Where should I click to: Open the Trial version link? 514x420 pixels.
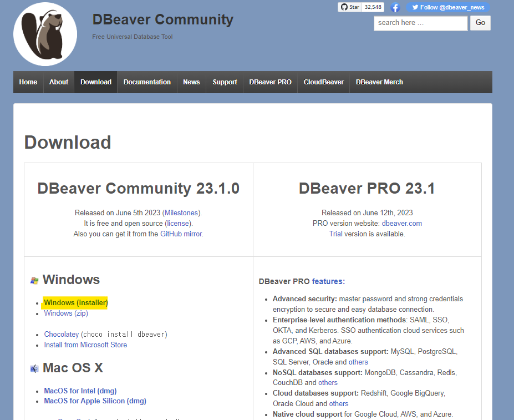tap(335, 234)
